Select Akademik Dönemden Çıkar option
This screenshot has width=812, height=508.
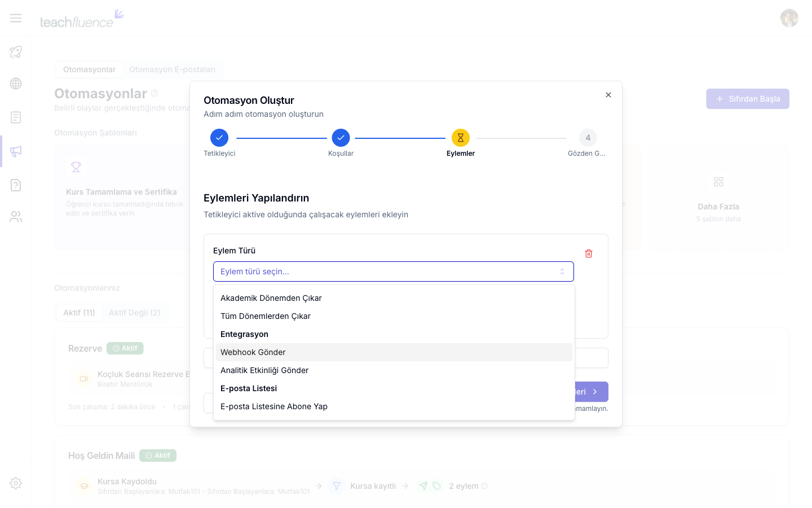394,298
